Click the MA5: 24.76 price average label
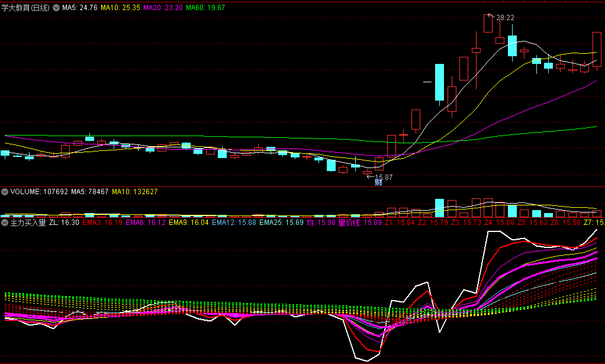This screenshot has height=364, width=605. [80, 8]
